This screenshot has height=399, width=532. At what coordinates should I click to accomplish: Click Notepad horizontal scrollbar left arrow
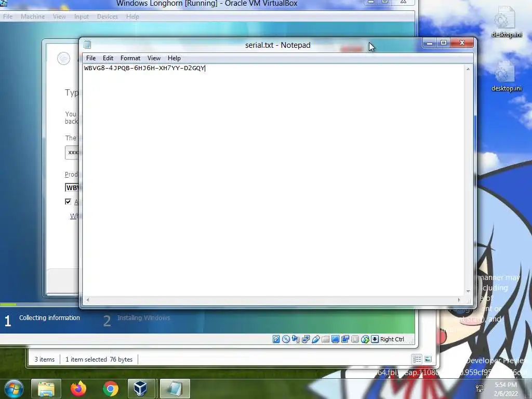[87, 300]
